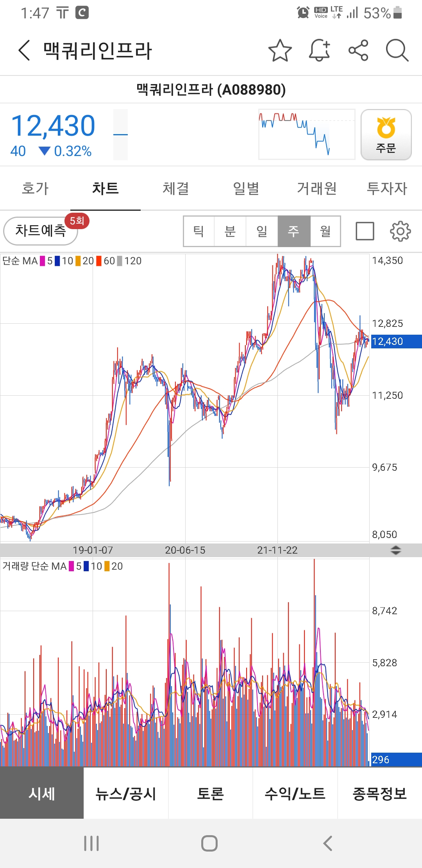Select 월 chart period
This screenshot has height=868, width=422.
tap(325, 231)
